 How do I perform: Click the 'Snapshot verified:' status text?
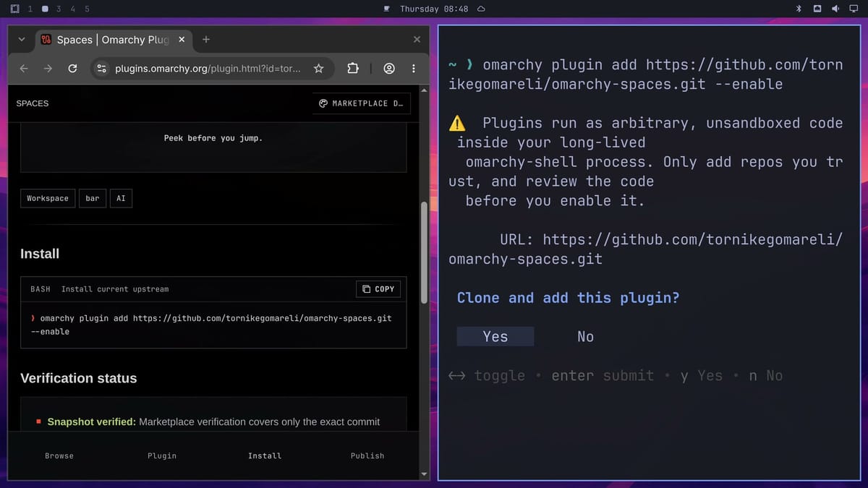tap(92, 421)
